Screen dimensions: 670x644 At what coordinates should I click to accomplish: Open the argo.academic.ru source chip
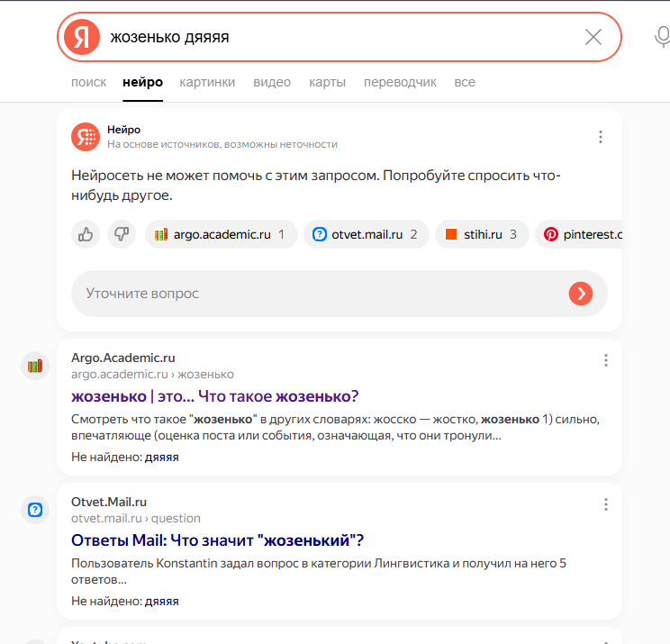click(222, 234)
